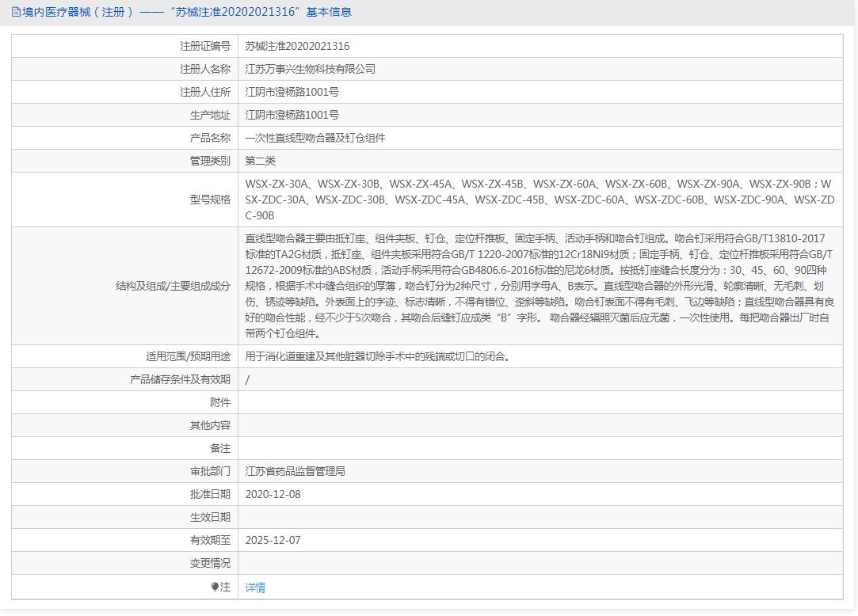The width and height of the screenshot is (858, 616).
Task: Click the 型号规格 label
Action: tap(210, 200)
